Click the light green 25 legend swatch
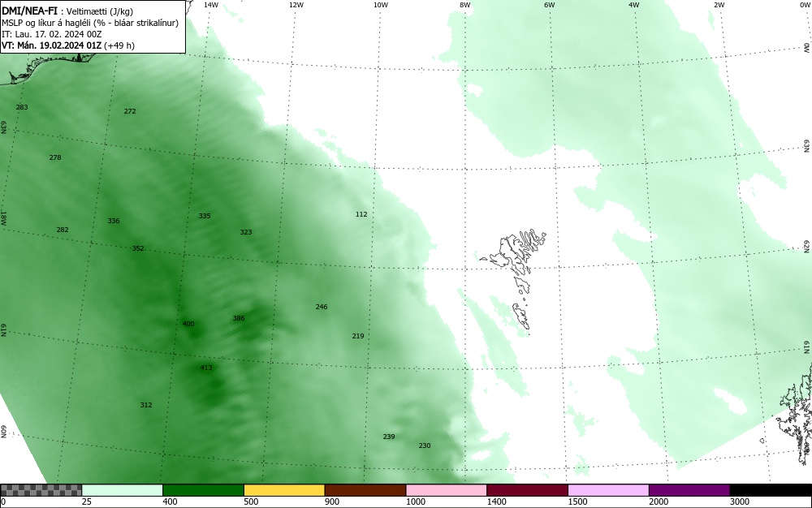The height and width of the screenshot is (508, 812). 123,490
